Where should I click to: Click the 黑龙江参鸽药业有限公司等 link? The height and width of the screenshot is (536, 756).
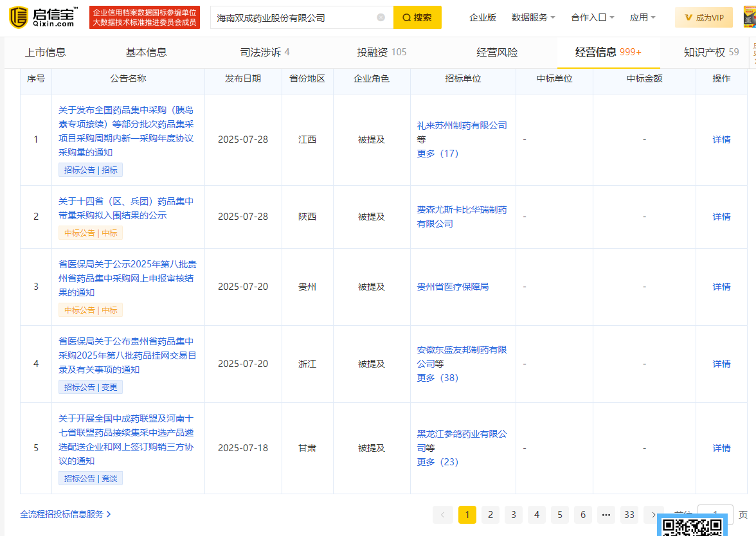pyautogui.click(x=462, y=441)
